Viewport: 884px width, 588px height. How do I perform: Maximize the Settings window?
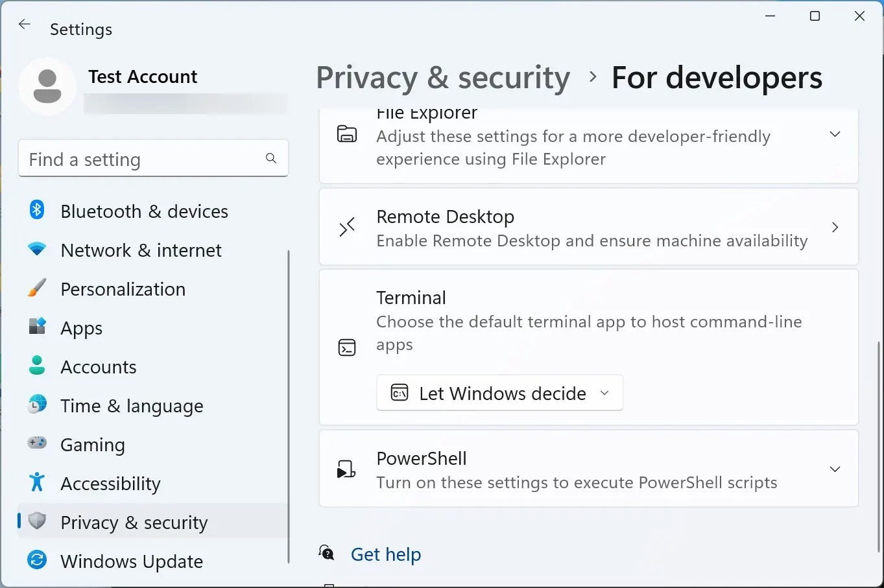coord(815,16)
